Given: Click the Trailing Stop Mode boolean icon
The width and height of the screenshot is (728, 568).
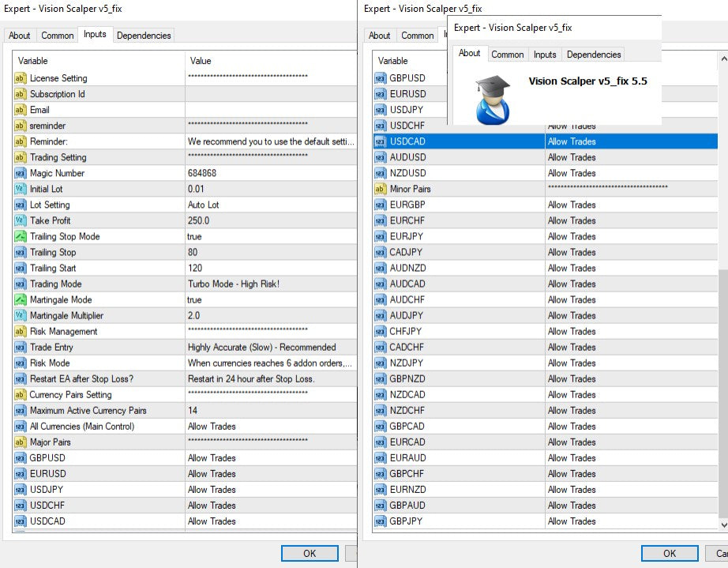Looking at the screenshot, I should pos(20,236).
